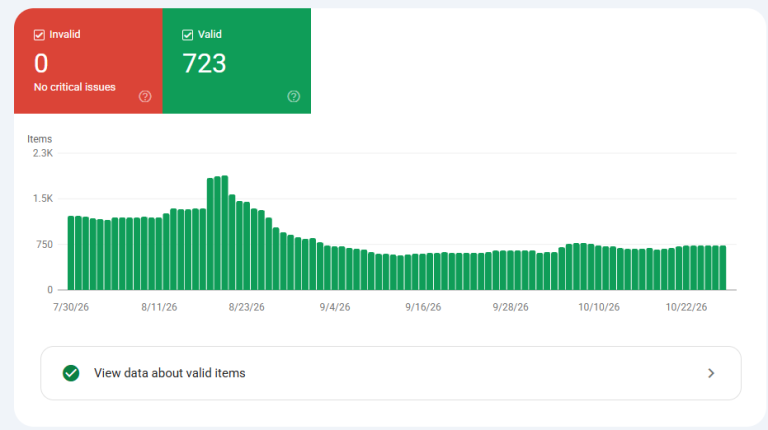Click the 8/23/26 axis date label
Viewport: 768px width, 430px height.
tap(246, 307)
